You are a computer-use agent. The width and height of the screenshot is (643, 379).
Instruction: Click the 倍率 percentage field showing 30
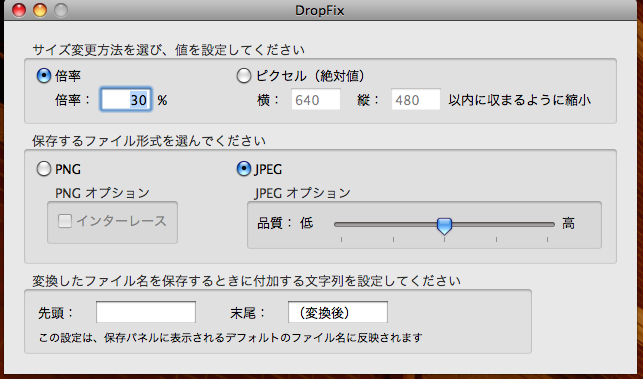pyautogui.click(x=126, y=100)
